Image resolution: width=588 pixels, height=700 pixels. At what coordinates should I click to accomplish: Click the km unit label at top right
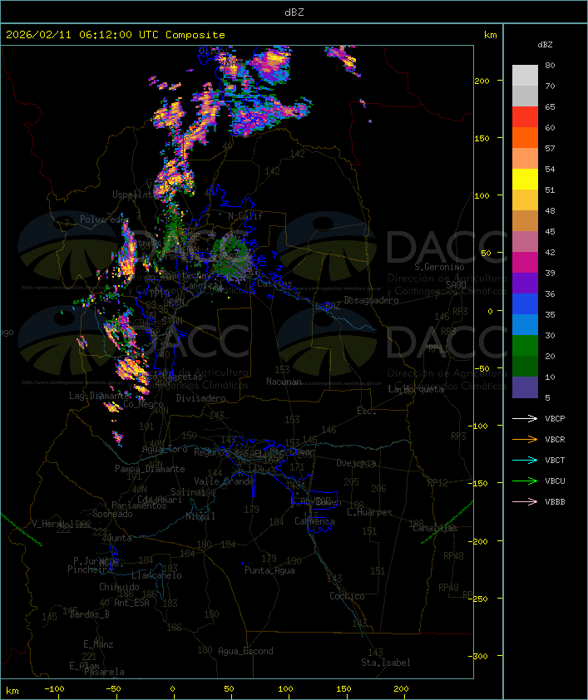coord(490,35)
